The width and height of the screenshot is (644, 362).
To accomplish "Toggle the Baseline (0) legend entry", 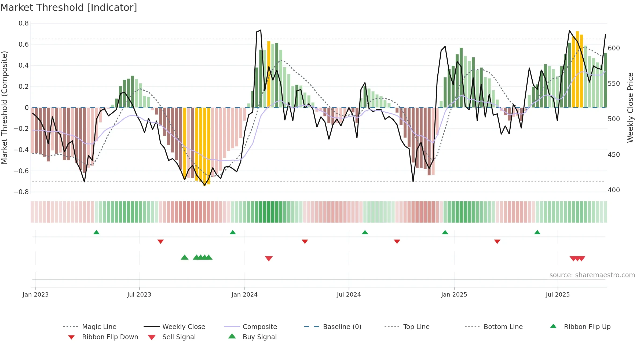I will [x=333, y=327].
